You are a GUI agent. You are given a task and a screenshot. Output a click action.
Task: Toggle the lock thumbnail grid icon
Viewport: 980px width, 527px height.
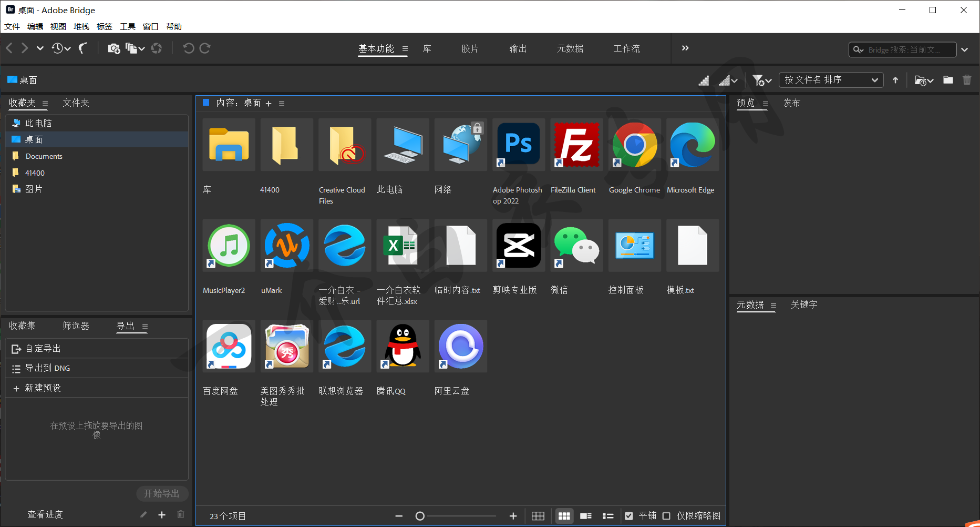(538, 516)
